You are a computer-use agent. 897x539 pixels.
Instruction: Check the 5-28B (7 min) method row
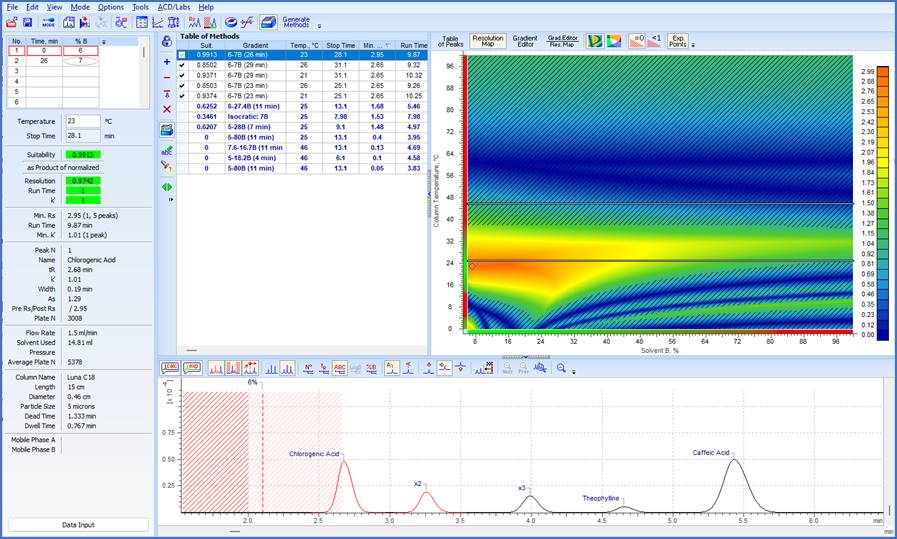[x=182, y=127]
